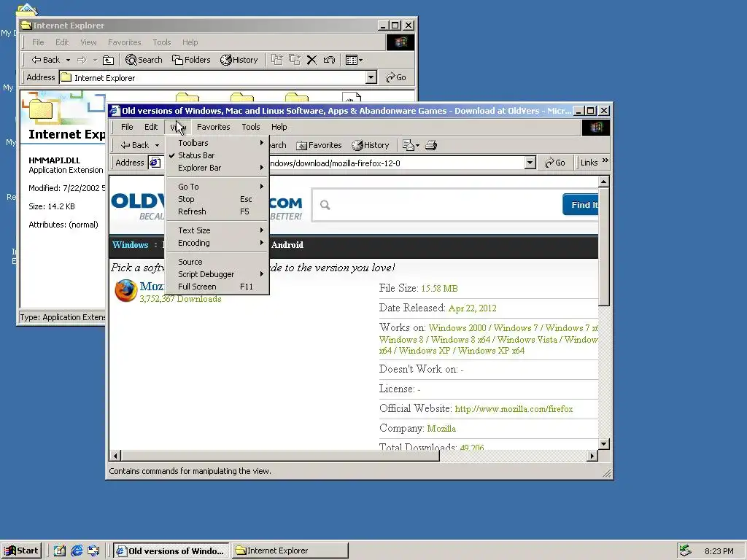Click Apr 22, 2012 release date link
747x560 pixels.
pos(472,308)
